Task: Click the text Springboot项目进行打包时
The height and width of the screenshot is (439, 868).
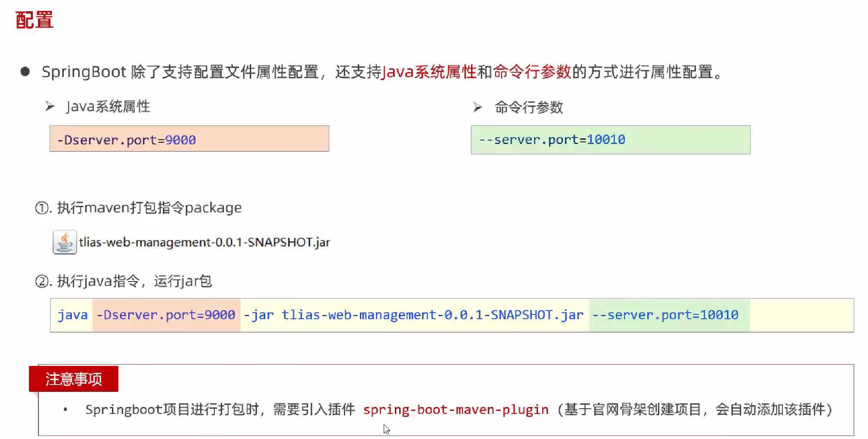Action: click(x=172, y=409)
